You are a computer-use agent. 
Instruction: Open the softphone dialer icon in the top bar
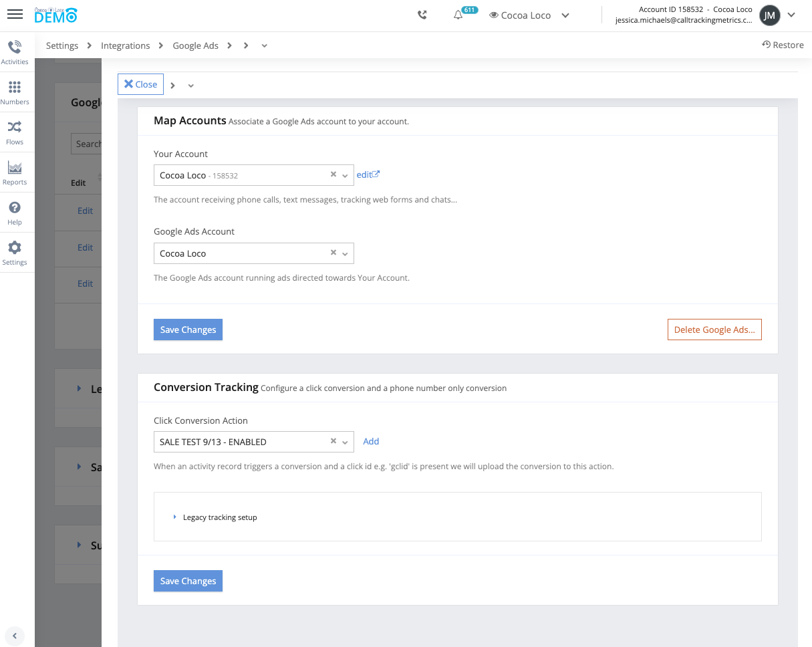(x=422, y=14)
